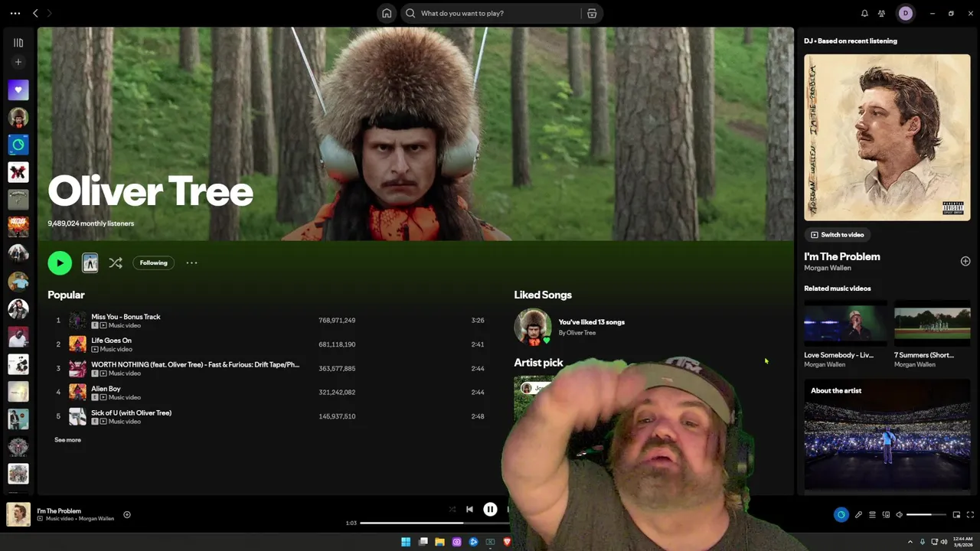
Task: Open the Windows Start button
Action: click(406, 542)
